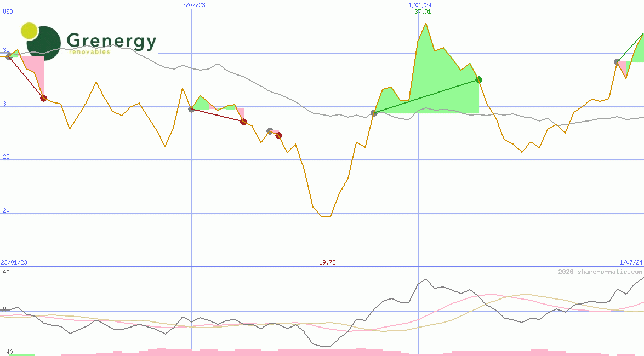
Task: Click the gray entry marker near the chart's right edge
Action: click(x=617, y=62)
